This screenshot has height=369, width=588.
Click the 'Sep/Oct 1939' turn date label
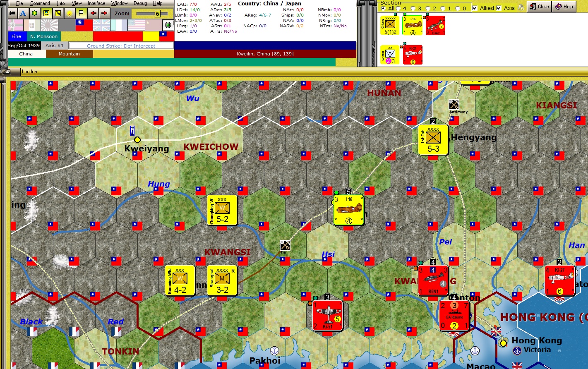(x=24, y=46)
